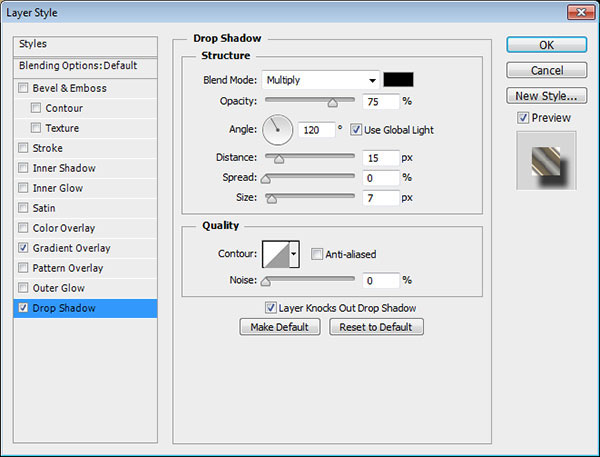Viewport: 600px width, 457px height.
Task: Toggle Layer Knocks Out Drop Shadow
Action: tap(271, 308)
